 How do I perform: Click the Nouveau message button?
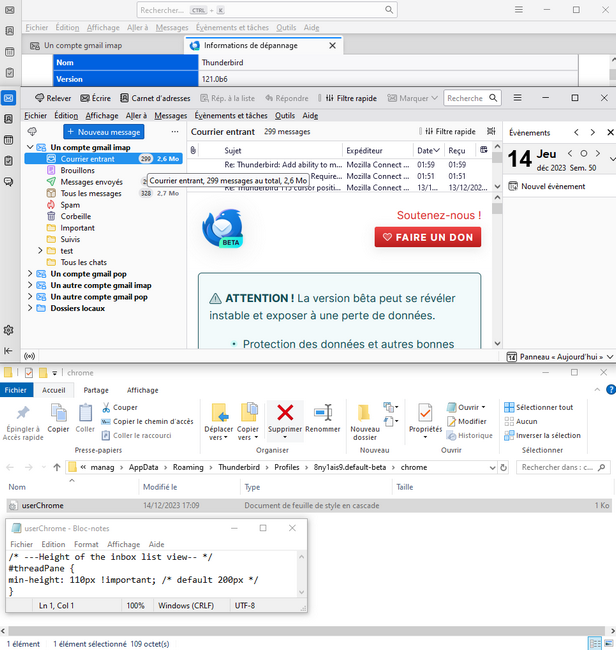pyautogui.click(x=104, y=132)
